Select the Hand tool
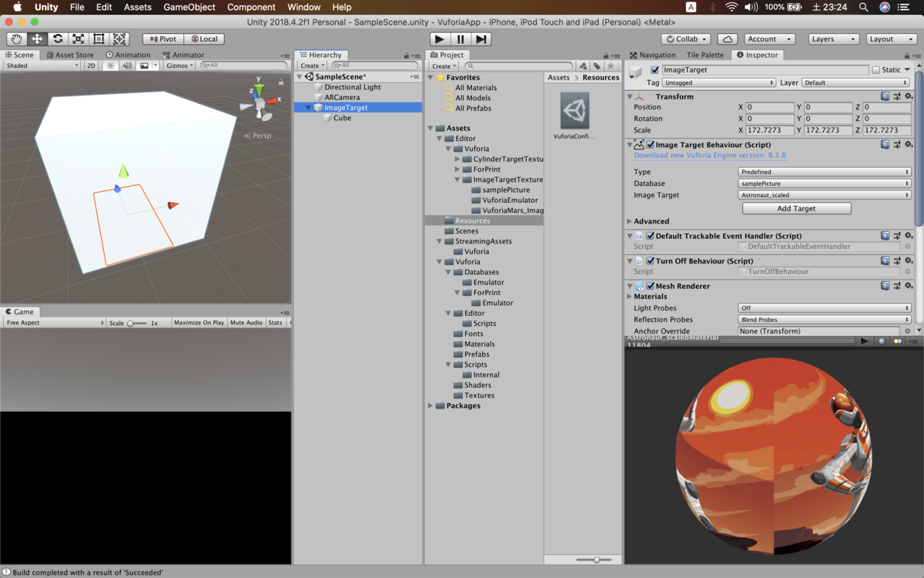Viewport: 924px width, 578px height. (x=16, y=39)
